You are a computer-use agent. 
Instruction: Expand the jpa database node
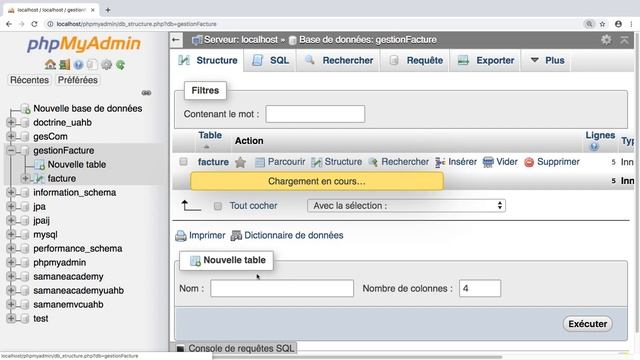click(x=11, y=206)
